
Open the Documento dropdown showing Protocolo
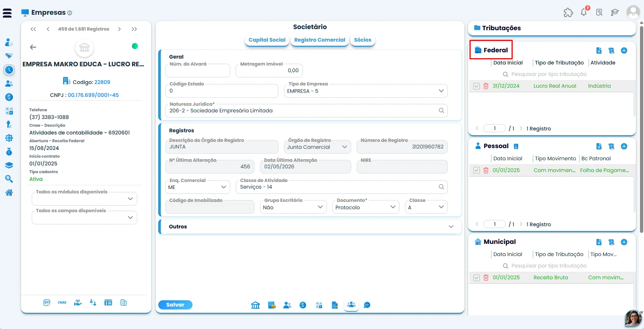[366, 207]
